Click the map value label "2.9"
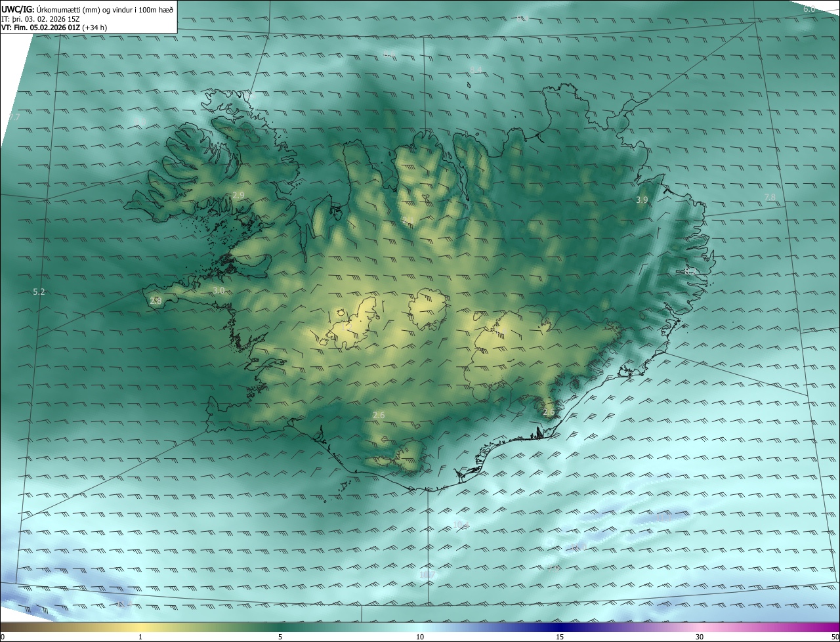This screenshot has width=840, height=642. click(238, 196)
